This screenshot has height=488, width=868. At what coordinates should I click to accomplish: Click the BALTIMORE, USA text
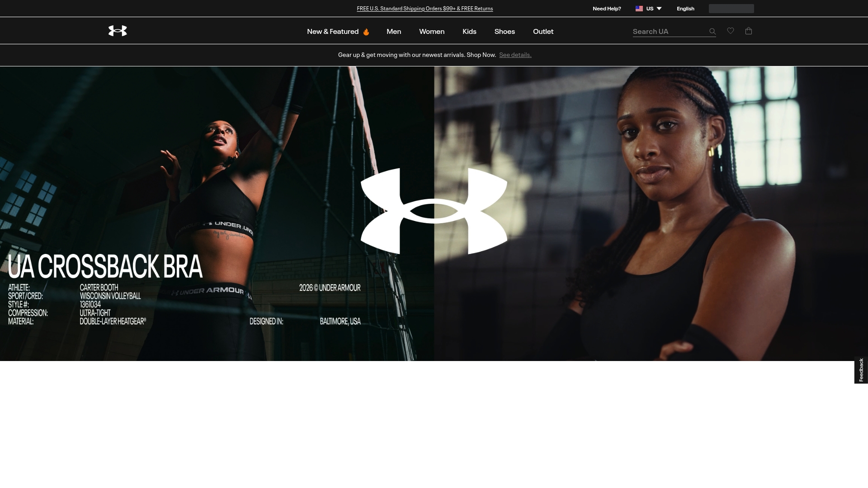(340, 321)
